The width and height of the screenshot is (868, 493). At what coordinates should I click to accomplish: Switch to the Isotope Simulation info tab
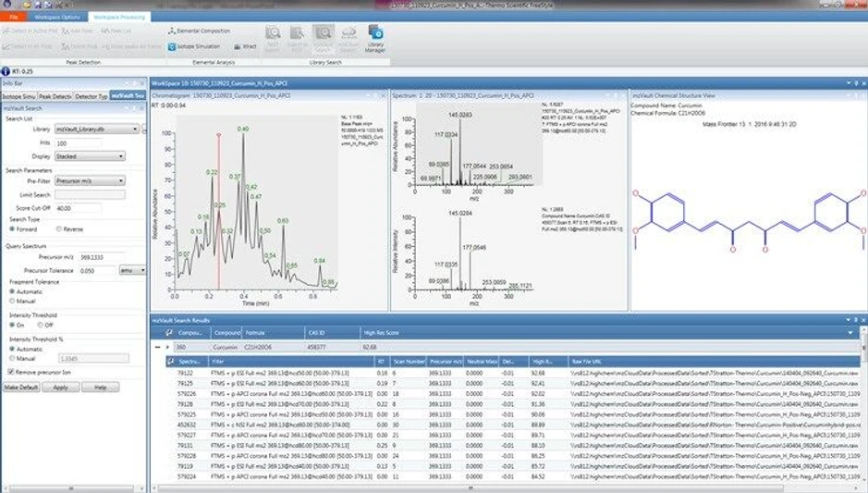[x=18, y=96]
